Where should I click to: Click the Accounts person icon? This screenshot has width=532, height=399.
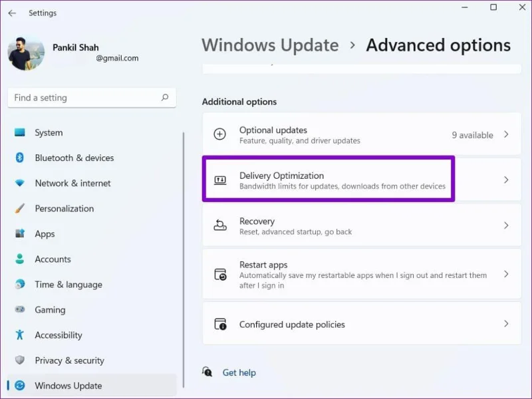pos(20,259)
